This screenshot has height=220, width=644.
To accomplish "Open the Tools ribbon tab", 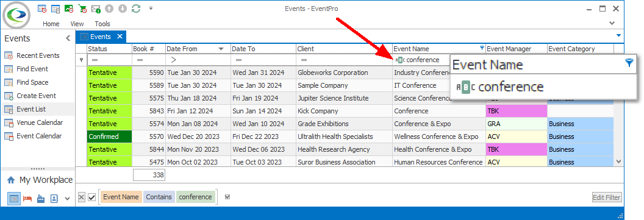I will [x=102, y=24].
